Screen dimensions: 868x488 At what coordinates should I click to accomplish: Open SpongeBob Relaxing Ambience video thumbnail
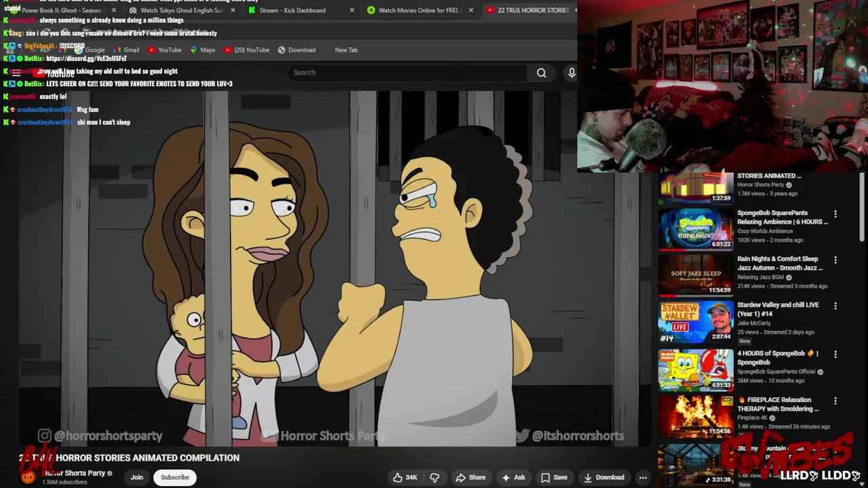(696, 229)
